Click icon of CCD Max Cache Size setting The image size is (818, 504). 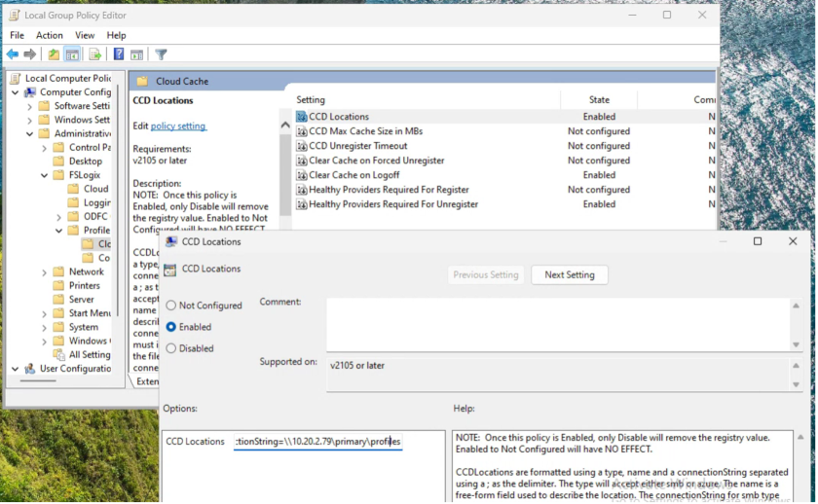[x=302, y=131]
